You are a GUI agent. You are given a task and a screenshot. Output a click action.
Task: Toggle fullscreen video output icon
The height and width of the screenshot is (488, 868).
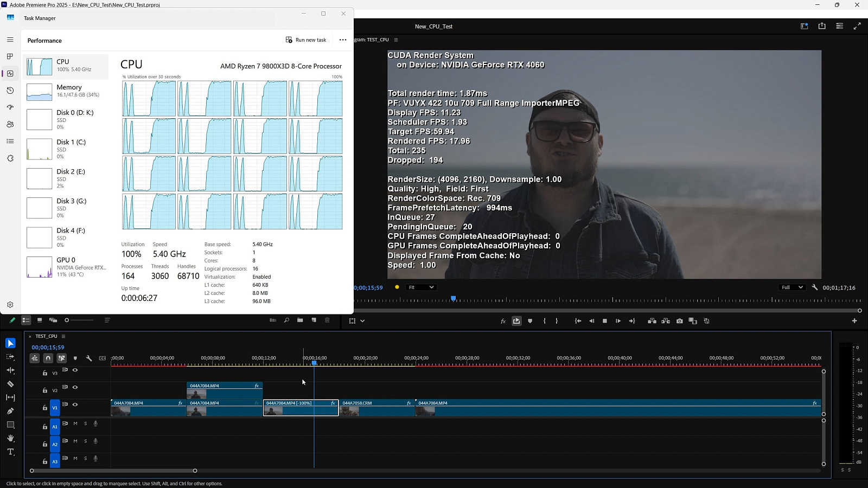857,26
